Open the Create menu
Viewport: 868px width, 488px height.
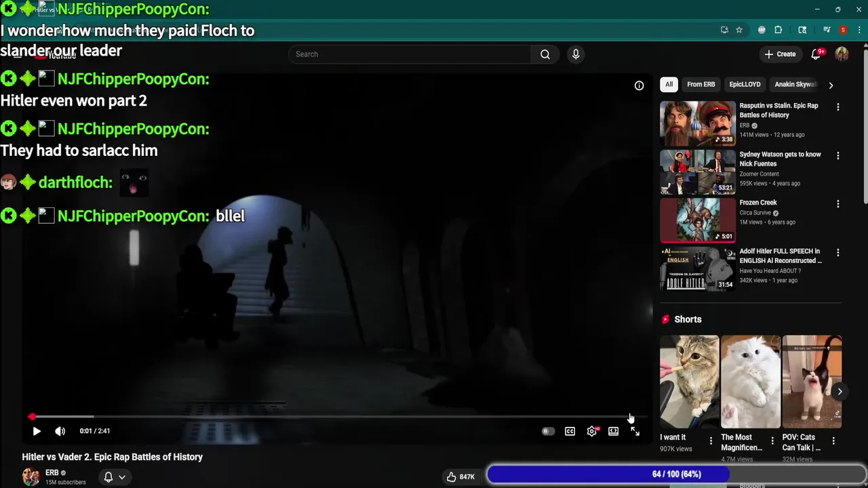coord(780,54)
